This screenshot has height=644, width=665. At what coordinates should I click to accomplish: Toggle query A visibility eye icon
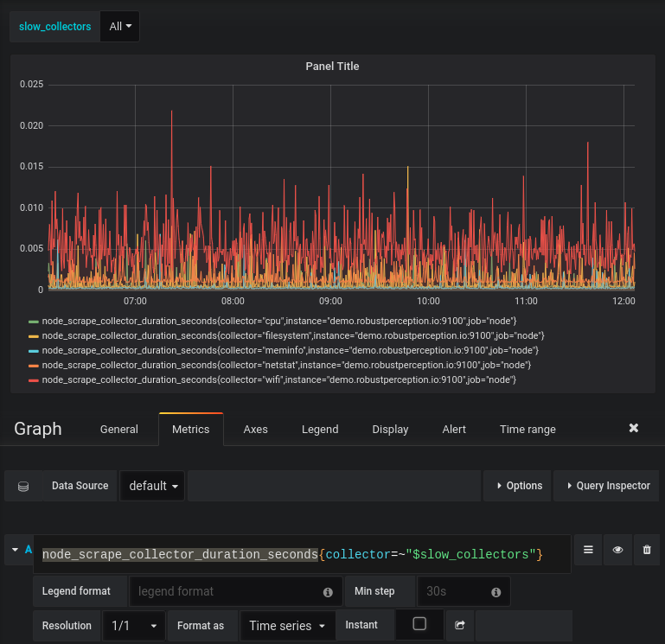pos(617,550)
